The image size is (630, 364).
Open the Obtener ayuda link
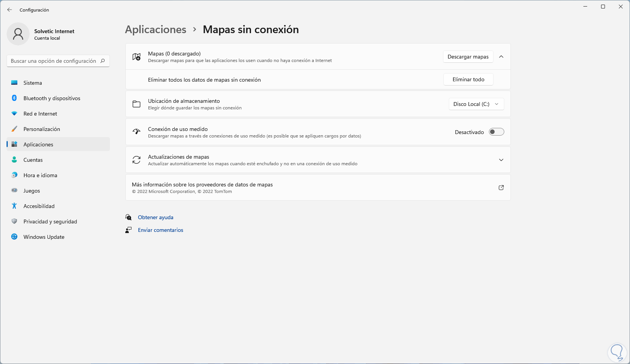pos(156,217)
